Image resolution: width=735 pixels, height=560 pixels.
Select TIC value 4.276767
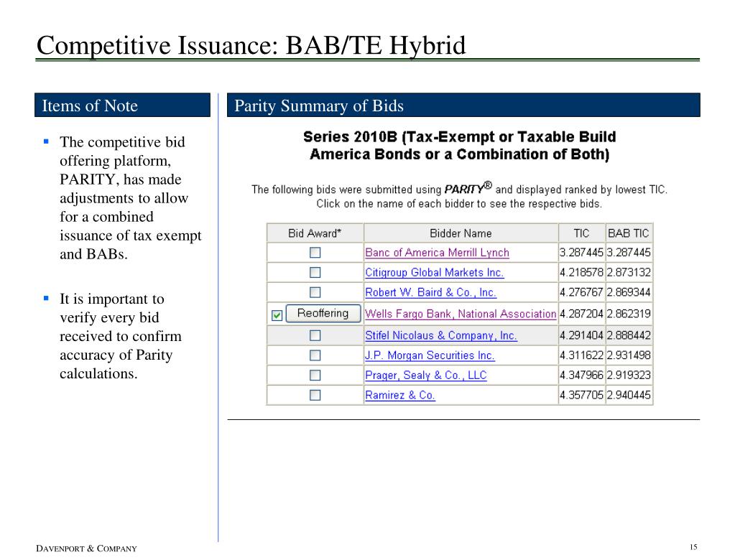[581, 292]
